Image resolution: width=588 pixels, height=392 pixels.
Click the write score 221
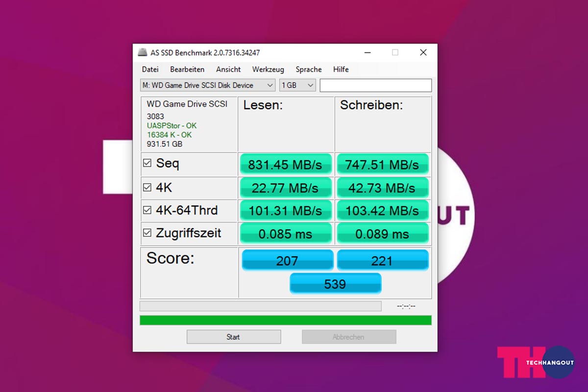pos(382,260)
